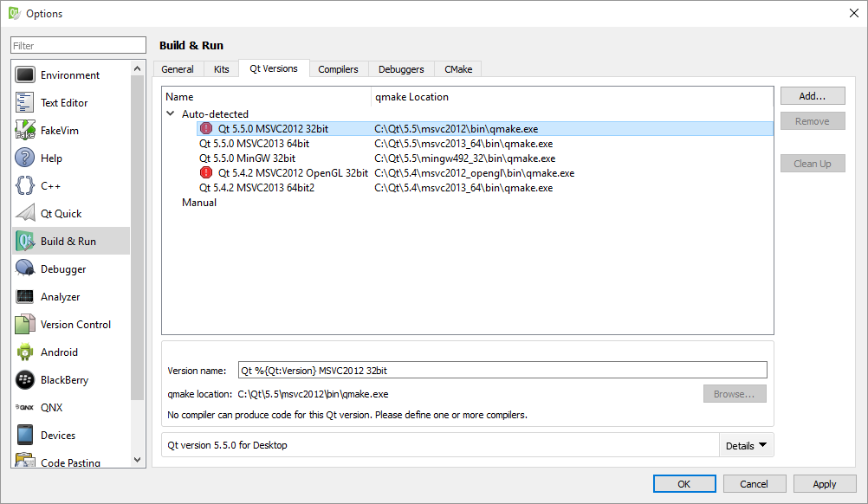Open the FakeVim settings icon

(x=25, y=130)
